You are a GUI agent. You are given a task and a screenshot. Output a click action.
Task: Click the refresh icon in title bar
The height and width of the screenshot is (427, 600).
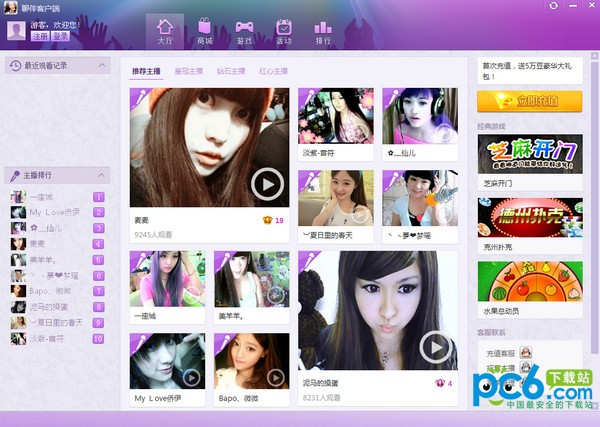click(x=553, y=6)
